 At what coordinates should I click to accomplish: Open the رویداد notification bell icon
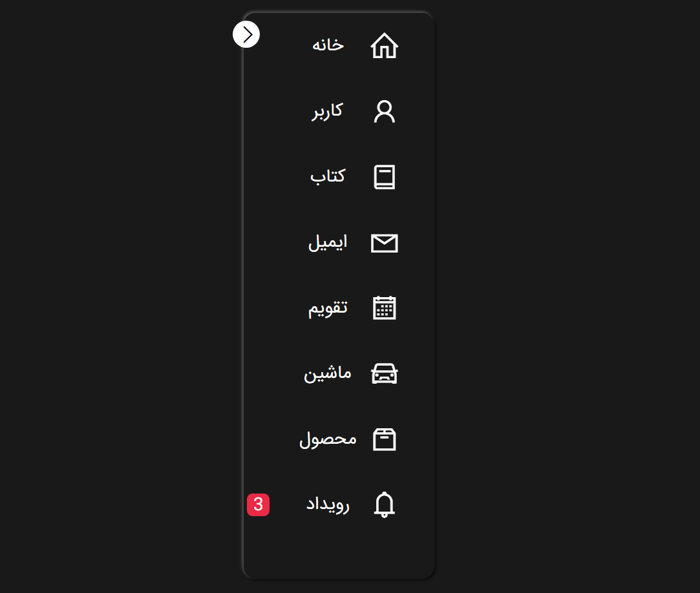click(x=384, y=505)
